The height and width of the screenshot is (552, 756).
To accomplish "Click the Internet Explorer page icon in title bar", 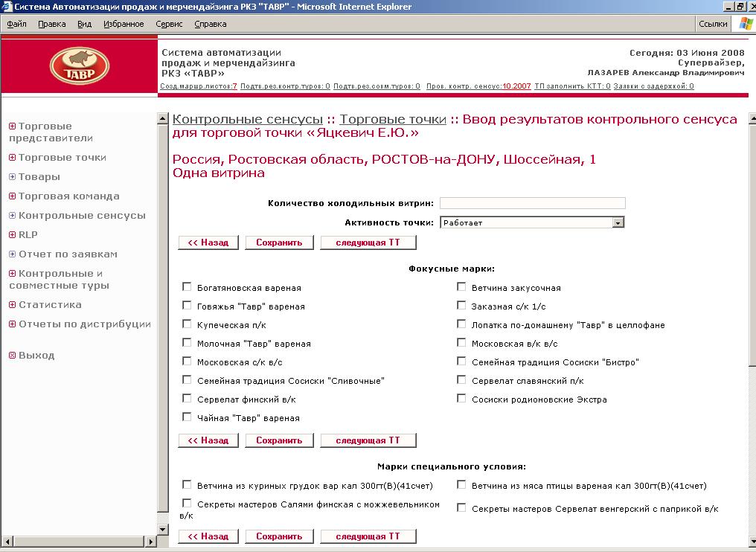I will tap(7, 7).
